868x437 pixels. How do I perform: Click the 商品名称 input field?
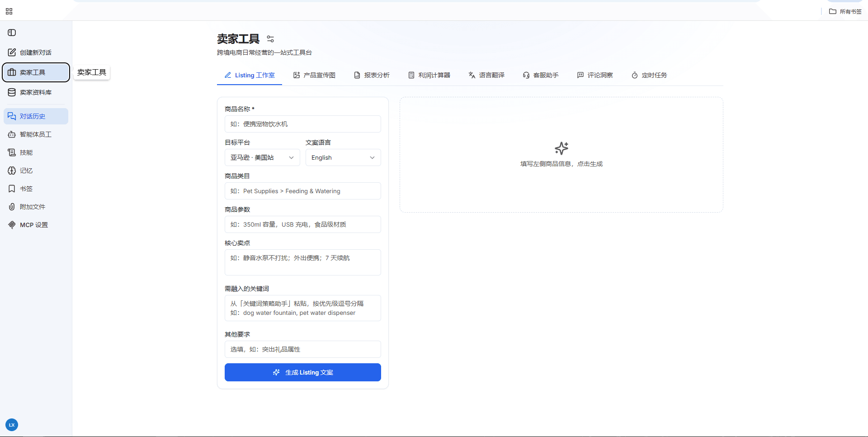click(303, 124)
